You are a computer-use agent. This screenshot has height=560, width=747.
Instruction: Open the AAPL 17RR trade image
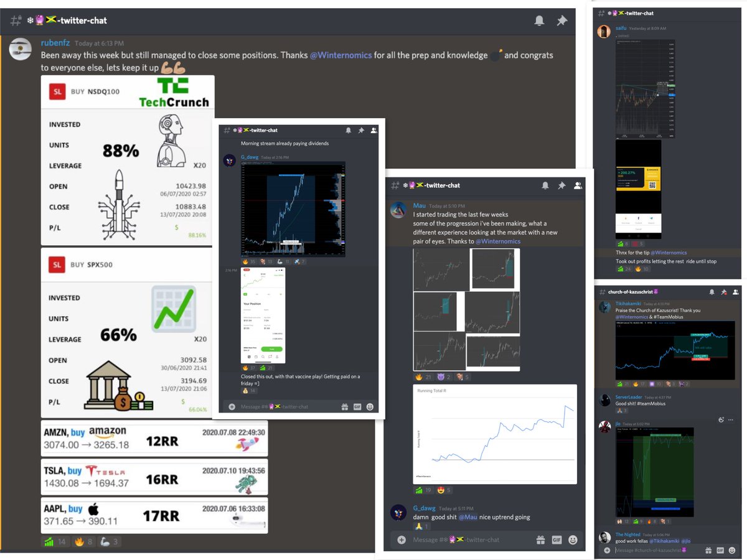tap(154, 515)
